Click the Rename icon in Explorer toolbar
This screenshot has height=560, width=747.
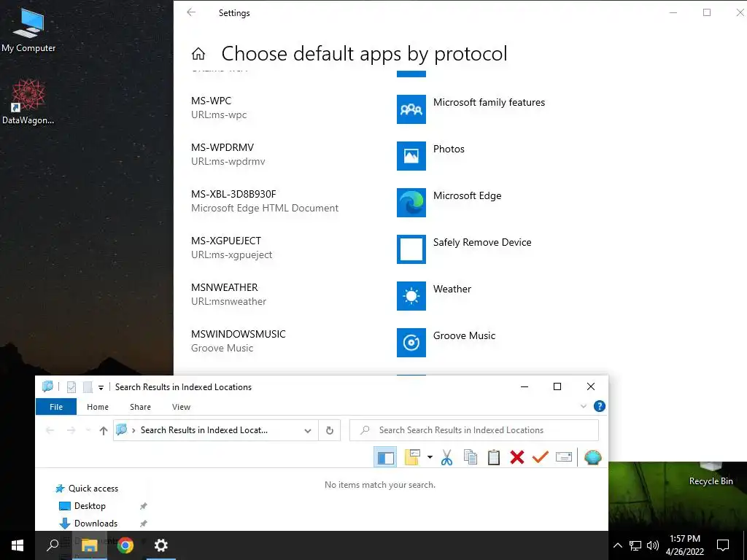pyautogui.click(x=564, y=458)
